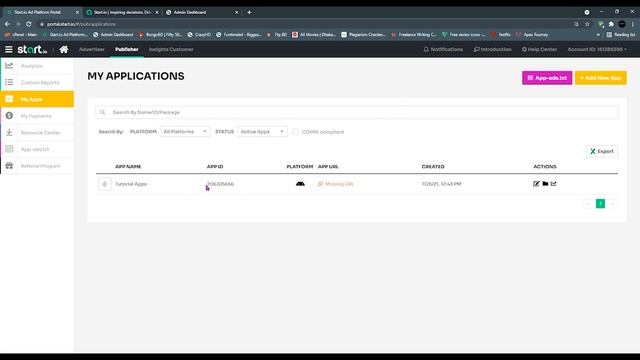
Task: Click the edit icon for Tutorial Apps
Action: (x=536, y=184)
